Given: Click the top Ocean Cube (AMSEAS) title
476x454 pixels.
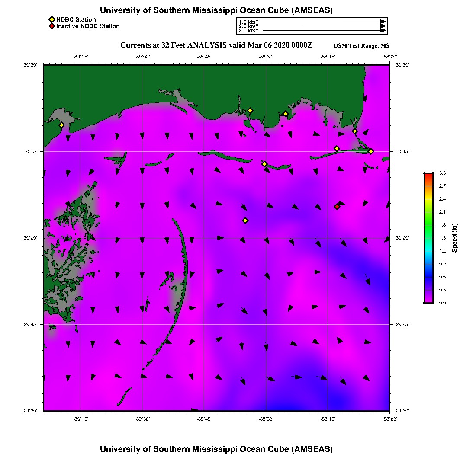Looking at the screenshot, I should pos(216,10).
